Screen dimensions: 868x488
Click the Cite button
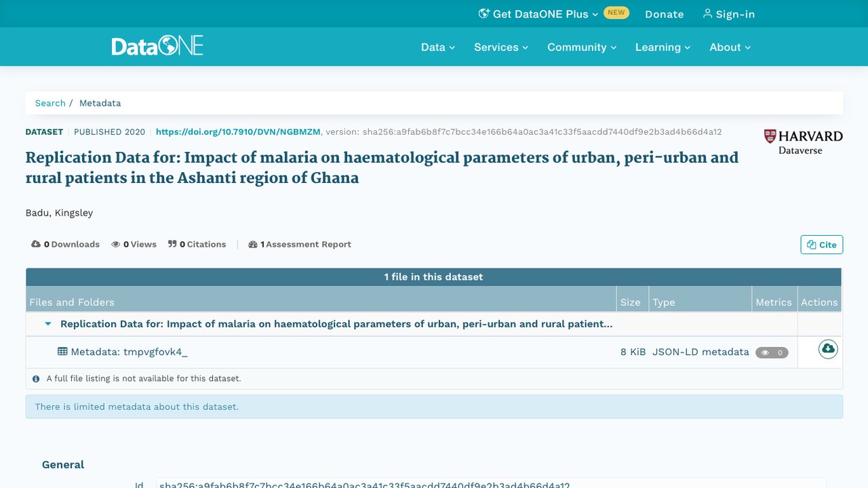[x=822, y=245]
